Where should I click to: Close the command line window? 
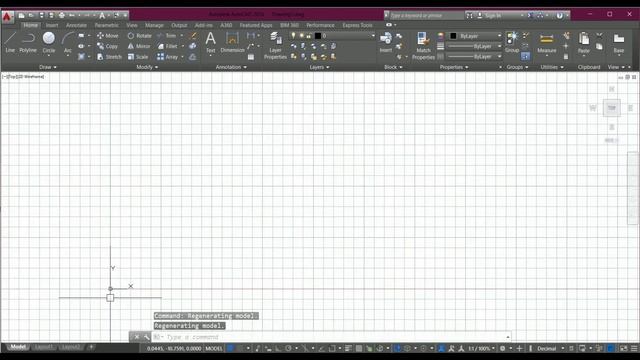137,337
